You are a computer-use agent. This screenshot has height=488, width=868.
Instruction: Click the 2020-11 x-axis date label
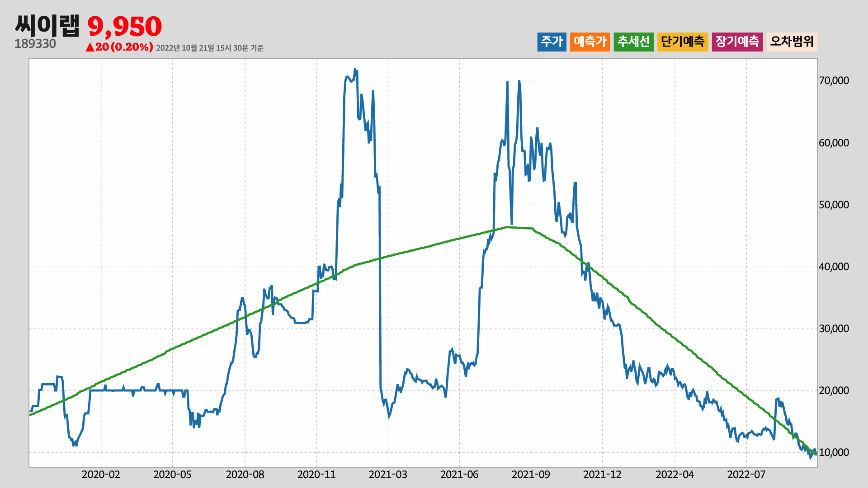click(316, 475)
